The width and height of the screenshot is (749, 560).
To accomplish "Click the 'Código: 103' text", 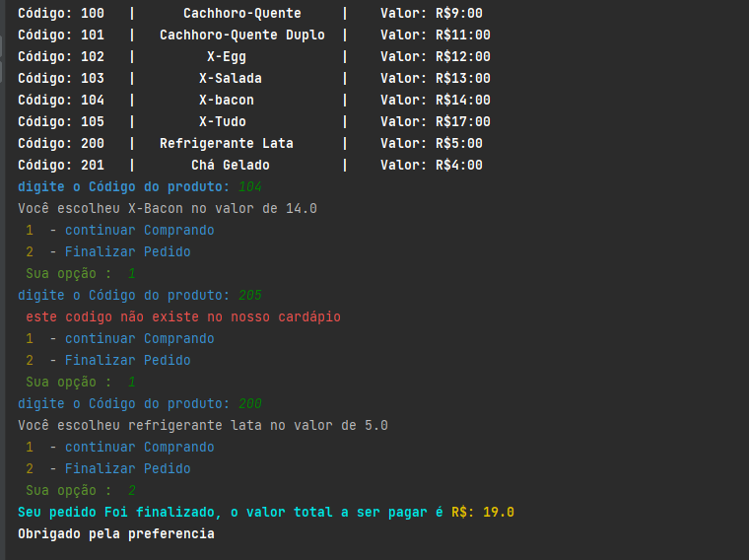I will (x=61, y=78).
